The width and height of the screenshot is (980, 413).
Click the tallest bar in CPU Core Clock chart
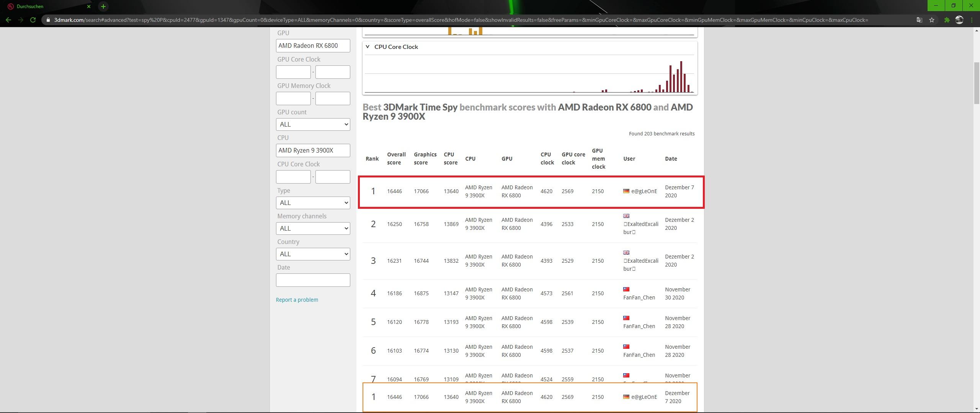(681, 76)
